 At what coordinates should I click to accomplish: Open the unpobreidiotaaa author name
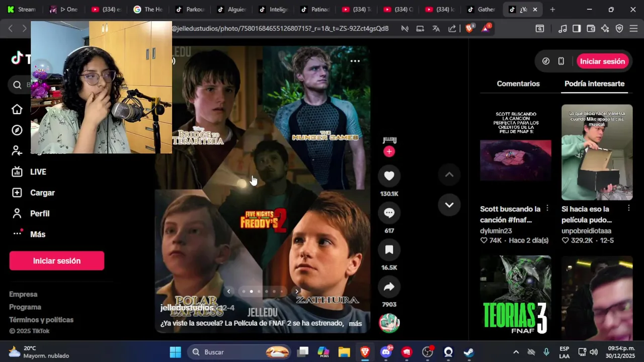coord(587,231)
